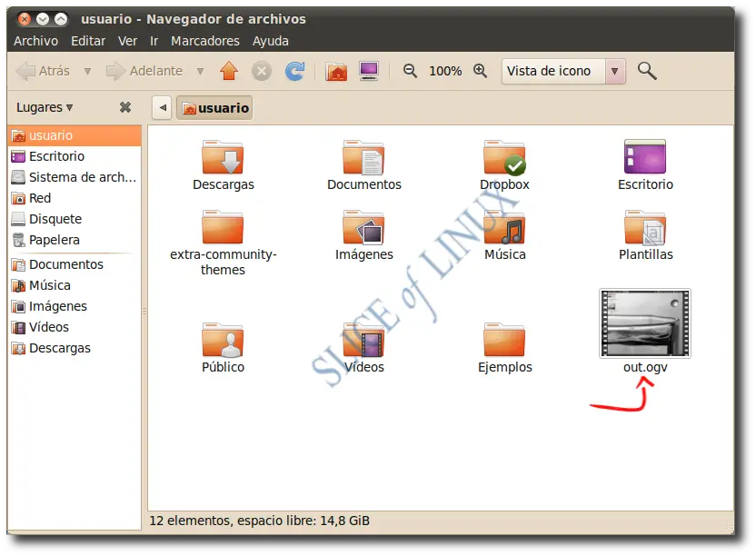Open Música bookmark in sidebar
The width and height of the screenshot is (756, 556).
tap(75, 285)
